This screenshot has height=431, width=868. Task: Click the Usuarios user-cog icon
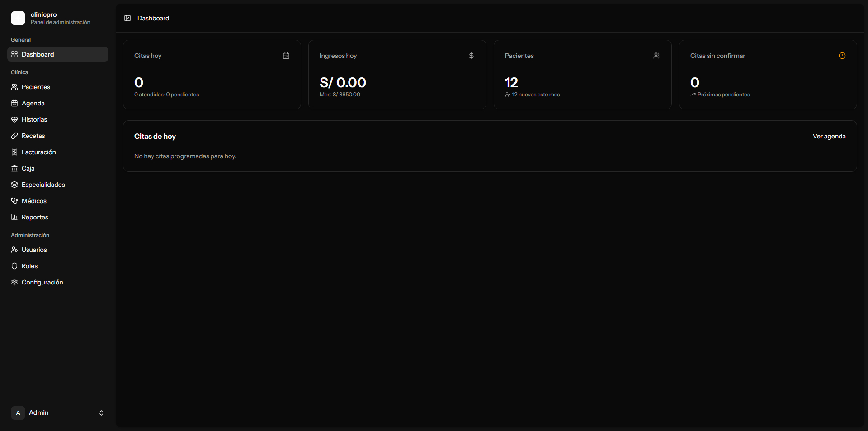click(14, 250)
